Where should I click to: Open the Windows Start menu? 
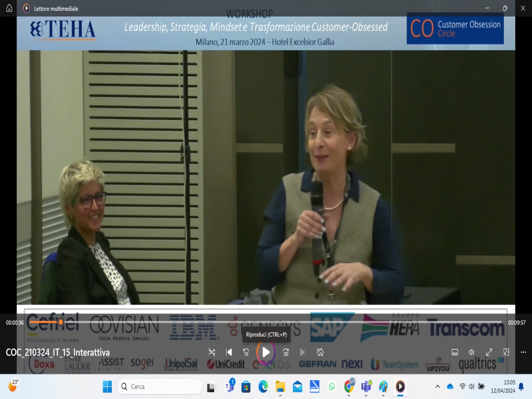(x=107, y=386)
